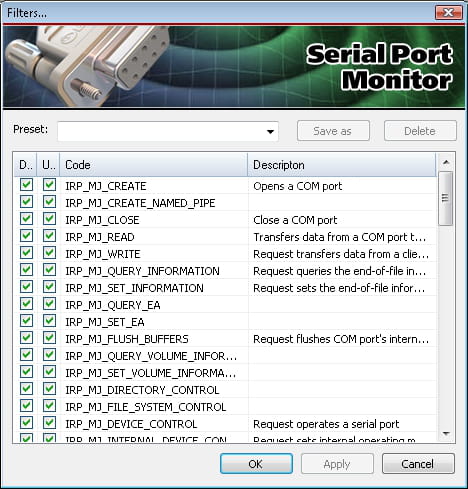468x489 pixels.
Task: Click the Descripton column header
Action: (342, 165)
